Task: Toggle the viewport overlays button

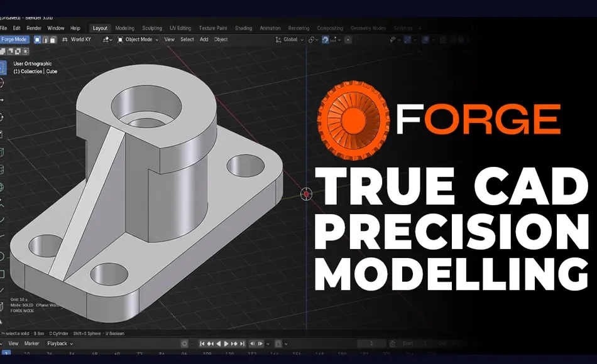Action: [x=425, y=40]
